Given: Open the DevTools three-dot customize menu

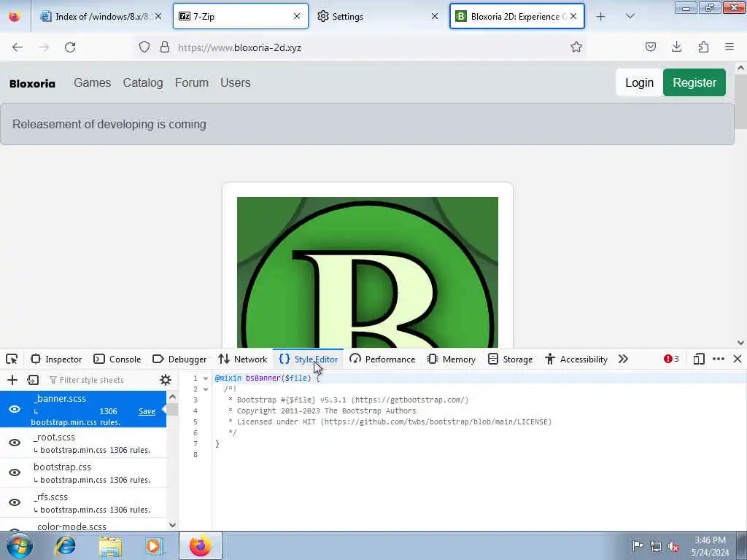Looking at the screenshot, I should 719,359.
